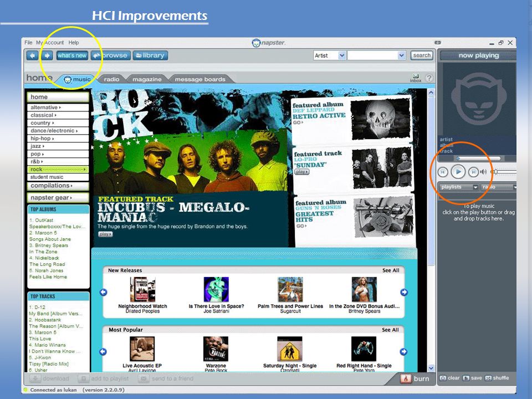Click the forward navigation arrow button
Screen dimensions: 532x399
(47, 55)
